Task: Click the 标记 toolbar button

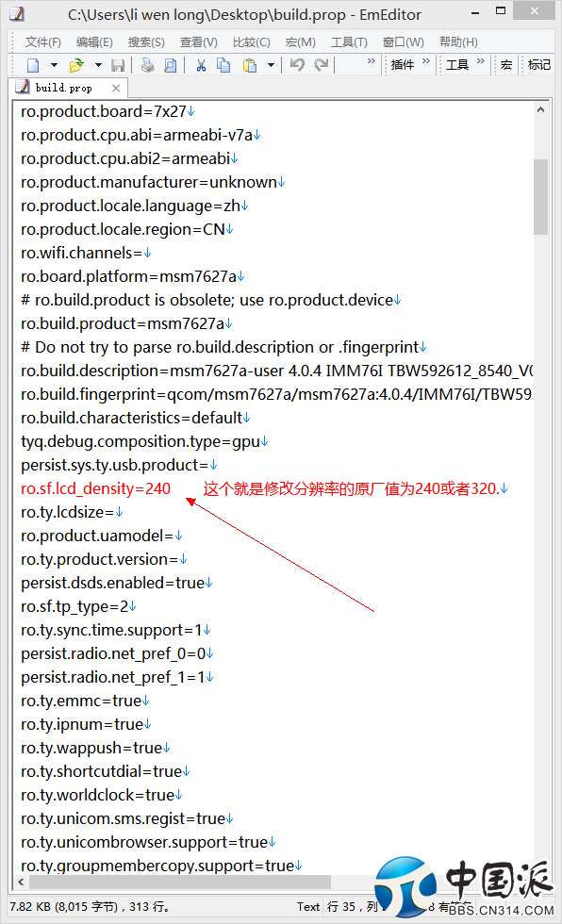Action: click(x=539, y=65)
